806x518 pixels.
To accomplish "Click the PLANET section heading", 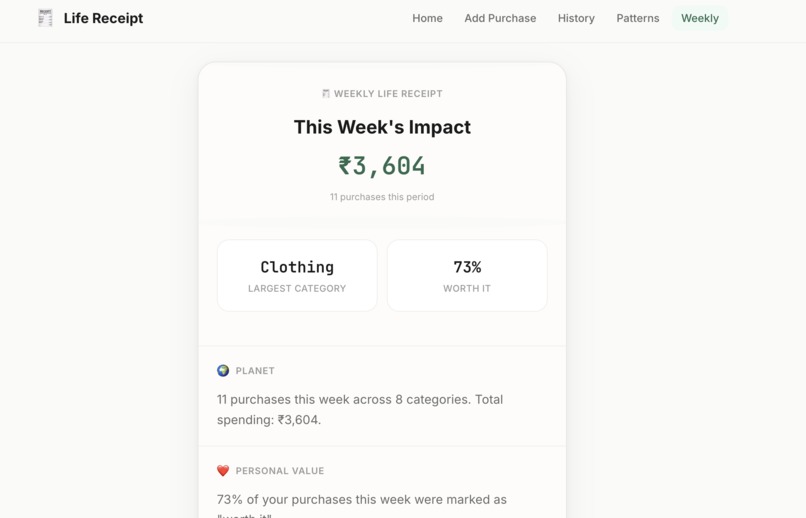I will tap(255, 371).
